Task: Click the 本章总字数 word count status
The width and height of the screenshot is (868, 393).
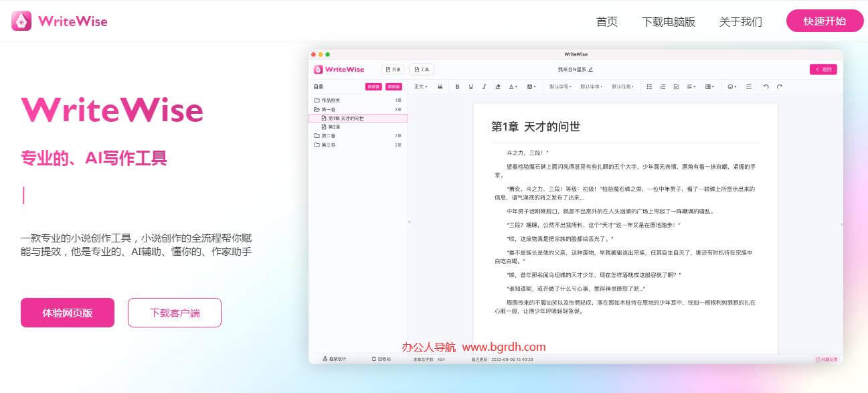Action: pyautogui.click(x=429, y=359)
